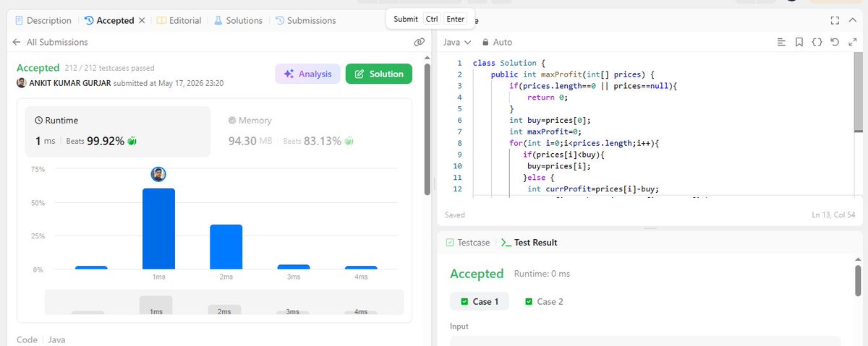Select the Accepted tab
Image resolution: width=868 pixels, height=346 pixels.
point(109,20)
